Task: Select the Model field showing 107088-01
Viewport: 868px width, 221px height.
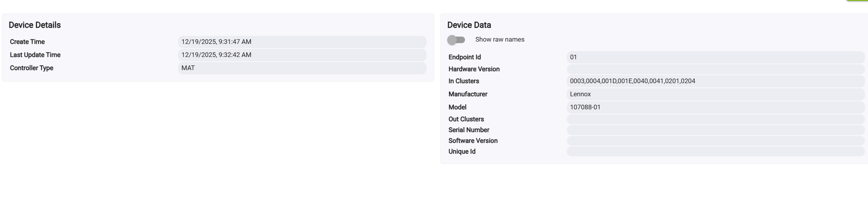Action: [x=715, y=107]
